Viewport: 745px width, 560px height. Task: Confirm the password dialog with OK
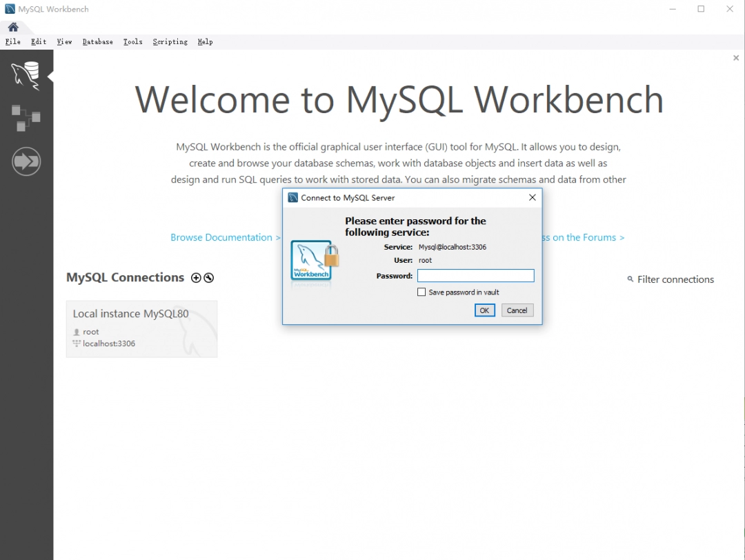coord(484,310)
